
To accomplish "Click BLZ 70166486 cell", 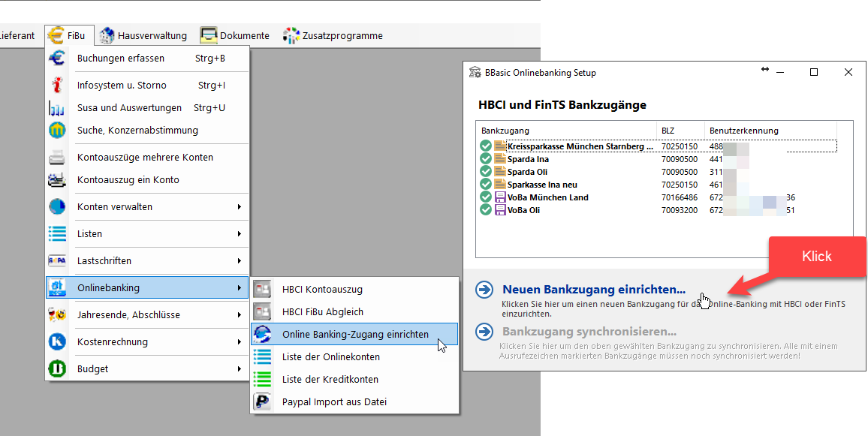I will tap(680, 197).
